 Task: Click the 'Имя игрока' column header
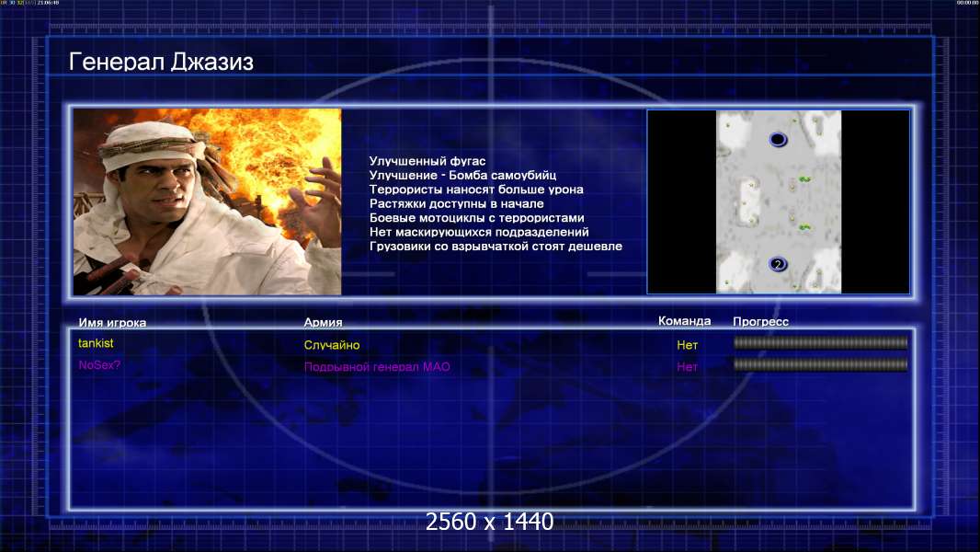tap(112, 323)
